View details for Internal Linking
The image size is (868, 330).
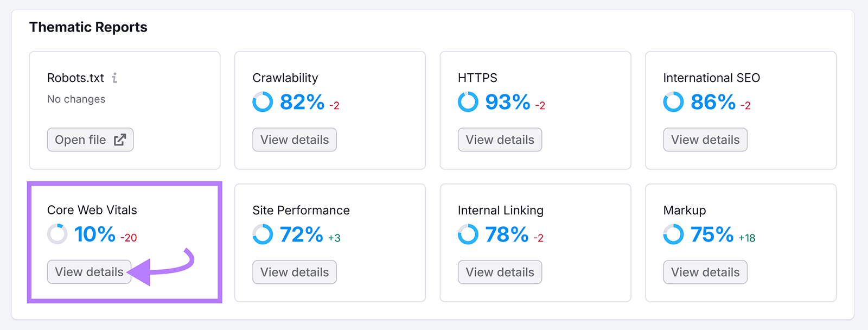[499, 272]
